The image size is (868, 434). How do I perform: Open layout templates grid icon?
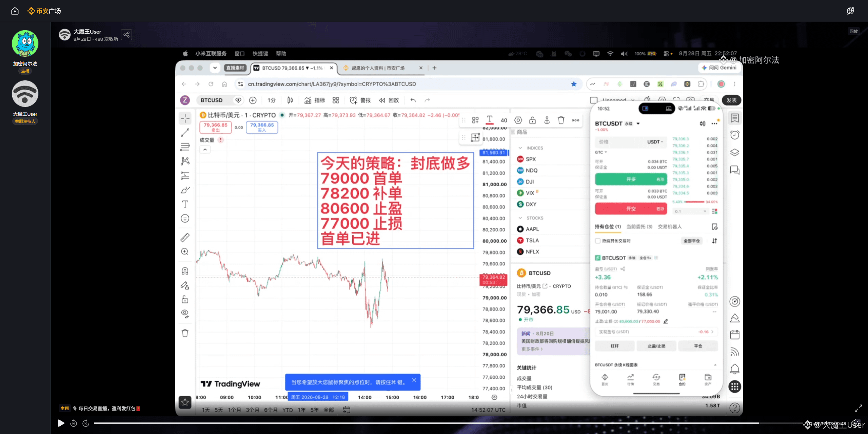(336, 100)
